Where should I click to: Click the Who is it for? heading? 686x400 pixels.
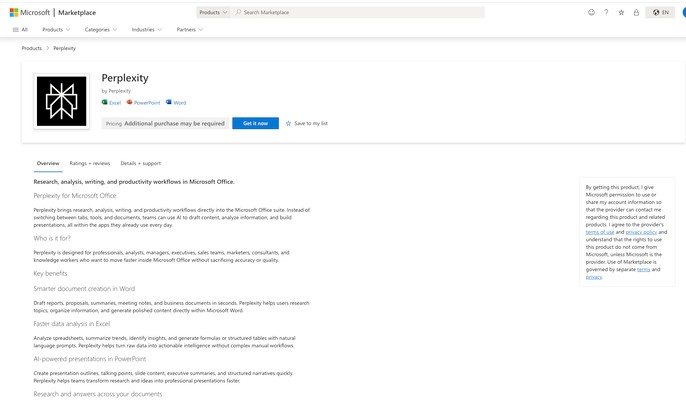(52, 238)
